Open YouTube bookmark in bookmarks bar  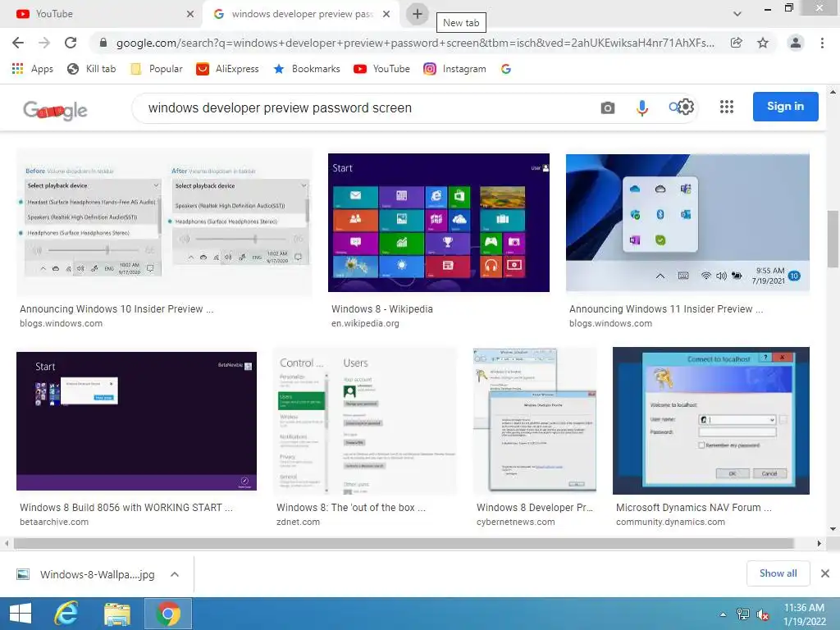coord(381,69)
